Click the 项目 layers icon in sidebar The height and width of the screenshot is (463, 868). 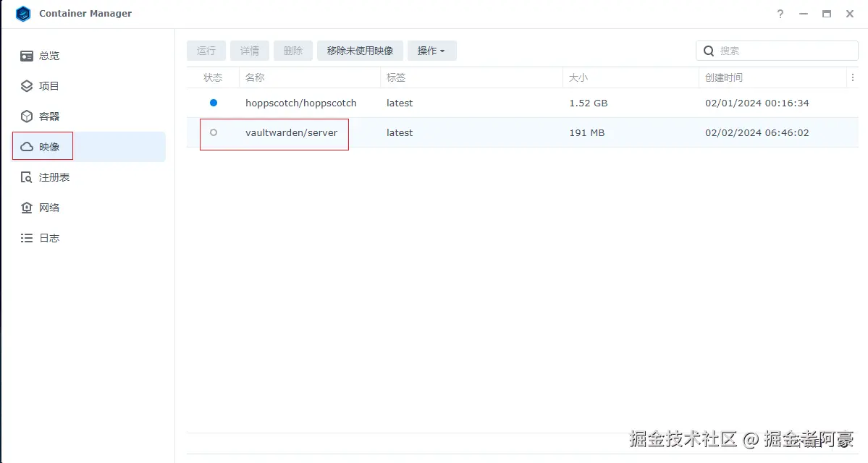click(27, 86)
